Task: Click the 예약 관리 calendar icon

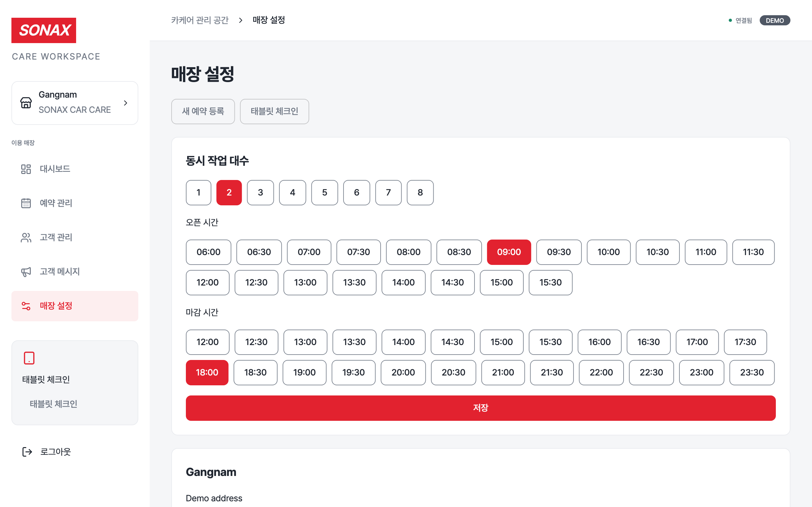Action: click(26, 203)
